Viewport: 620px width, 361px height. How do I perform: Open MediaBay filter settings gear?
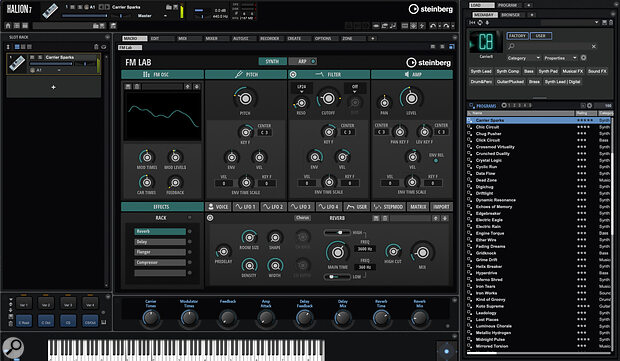click(x=583, y=58)
